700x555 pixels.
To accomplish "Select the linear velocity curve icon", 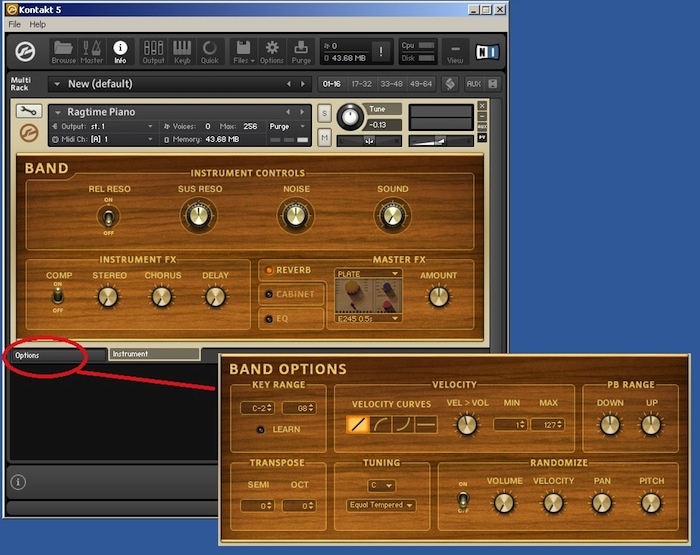I will click(359, 425).
